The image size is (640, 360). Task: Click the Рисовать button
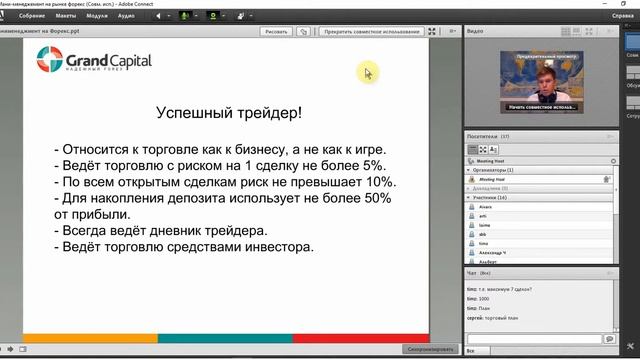click(x=276, y=31)
